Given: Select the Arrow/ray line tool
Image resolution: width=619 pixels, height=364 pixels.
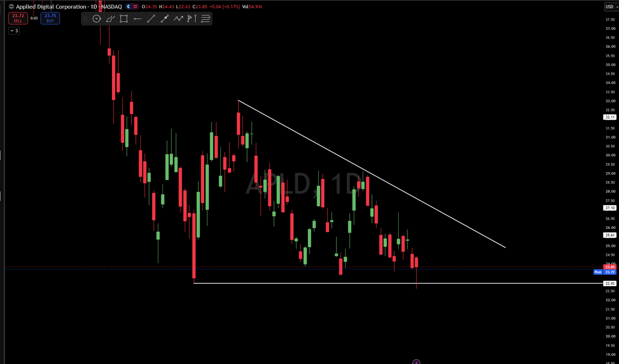Looking at the screenshot, I should click(x=165, y=19).
